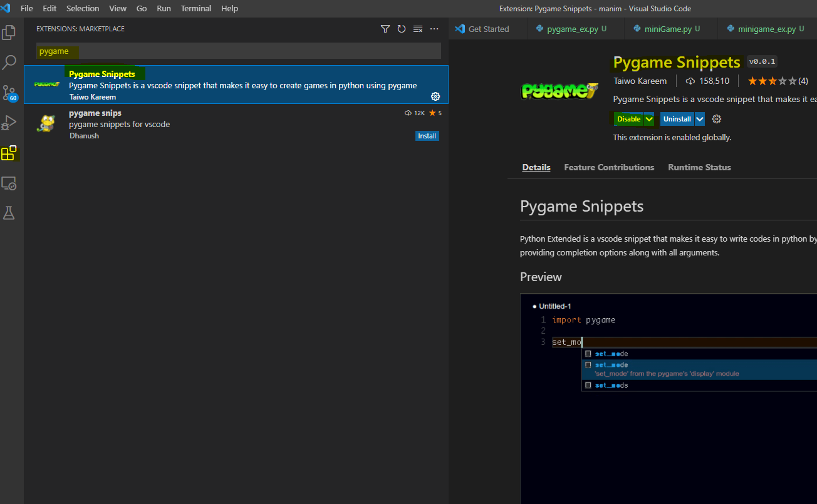Open manage gear next to Uninstall button
This screenshot has height=504, width=817.
[x=717, y=119]
